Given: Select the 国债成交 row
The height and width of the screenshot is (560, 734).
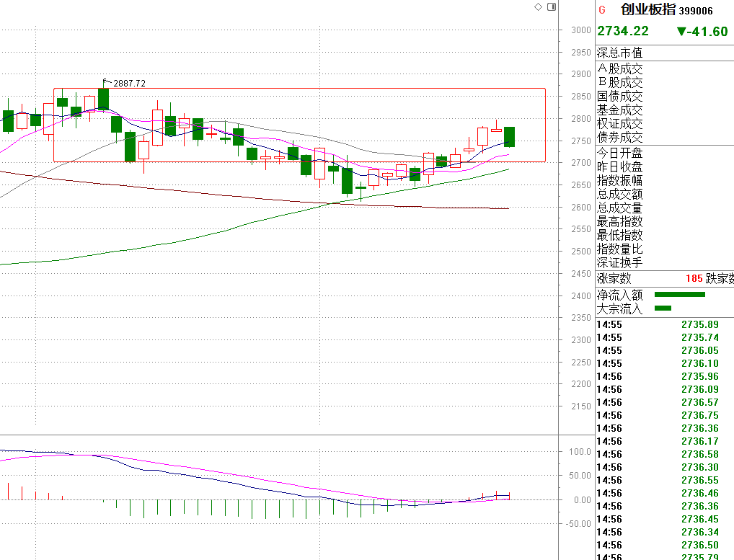Looking at the screenshot, I should tap(665, 96).
